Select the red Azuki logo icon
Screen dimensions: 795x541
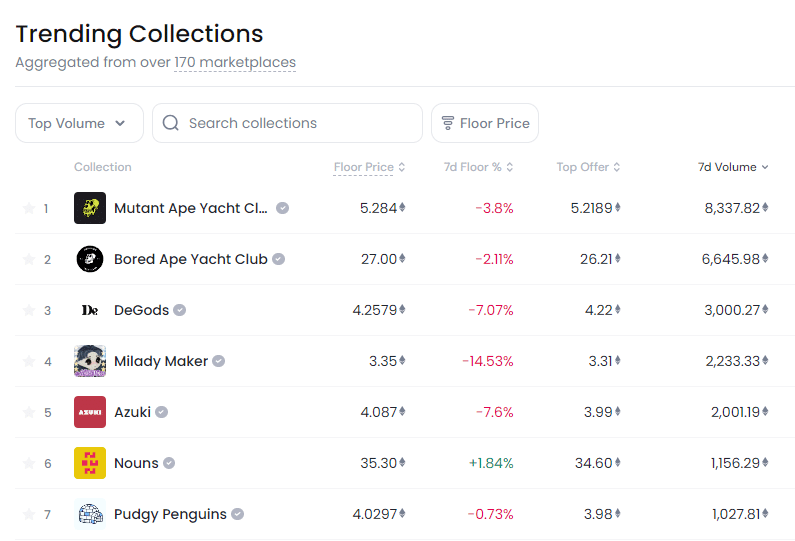[90, 412]
